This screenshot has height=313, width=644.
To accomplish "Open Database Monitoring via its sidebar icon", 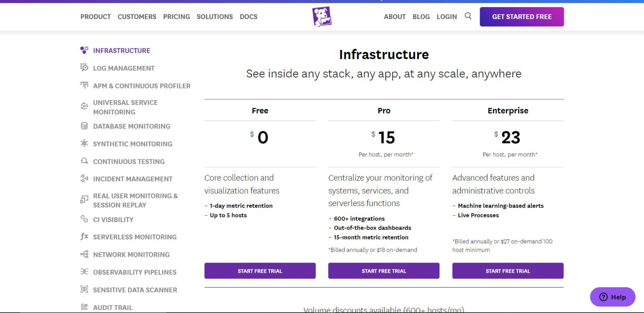I will tap(84, 126).
